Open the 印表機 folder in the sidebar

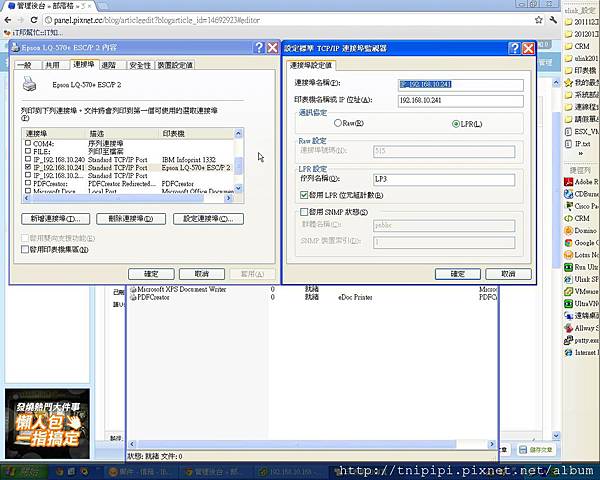click(x=581, y=70)
